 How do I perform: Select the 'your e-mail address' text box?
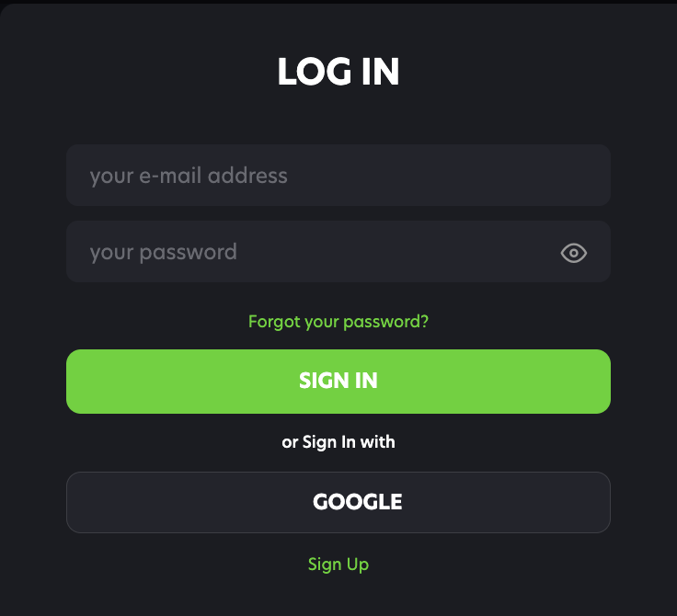click(x=338, y=176)
